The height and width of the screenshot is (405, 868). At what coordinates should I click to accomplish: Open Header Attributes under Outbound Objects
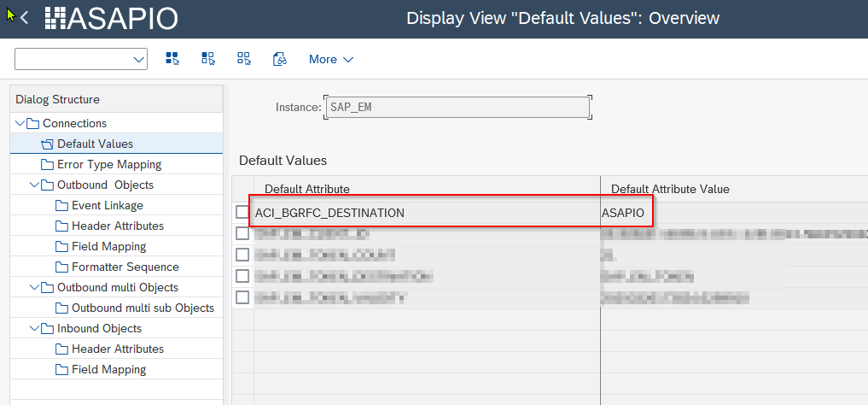[118, 226]
